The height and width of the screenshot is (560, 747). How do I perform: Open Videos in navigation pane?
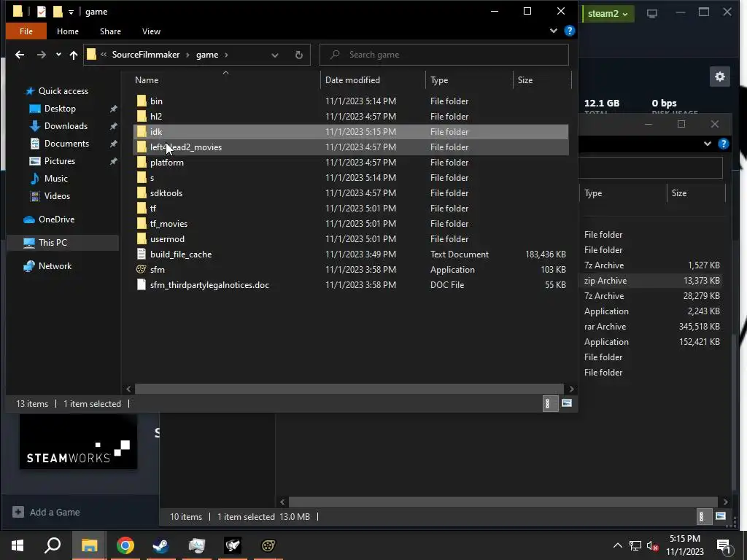(57, 196)
